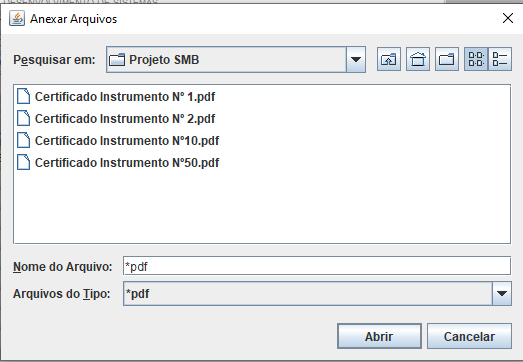
Task: Select Certificado Instrumento N°50.pdf file name
Action: [x=127, y=163]
